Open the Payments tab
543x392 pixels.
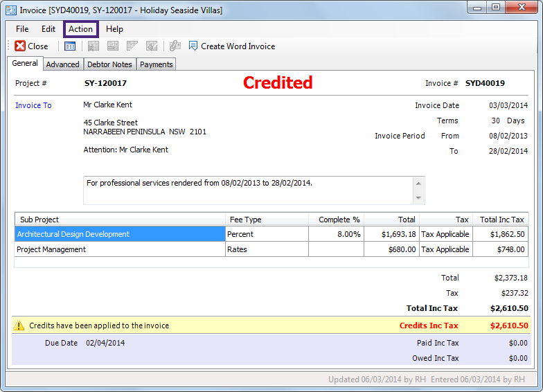click(156, 64)
